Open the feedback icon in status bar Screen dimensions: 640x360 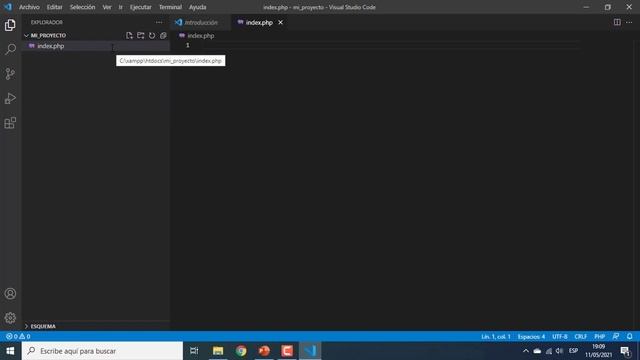pyautogui.click(x=616, y=337)
